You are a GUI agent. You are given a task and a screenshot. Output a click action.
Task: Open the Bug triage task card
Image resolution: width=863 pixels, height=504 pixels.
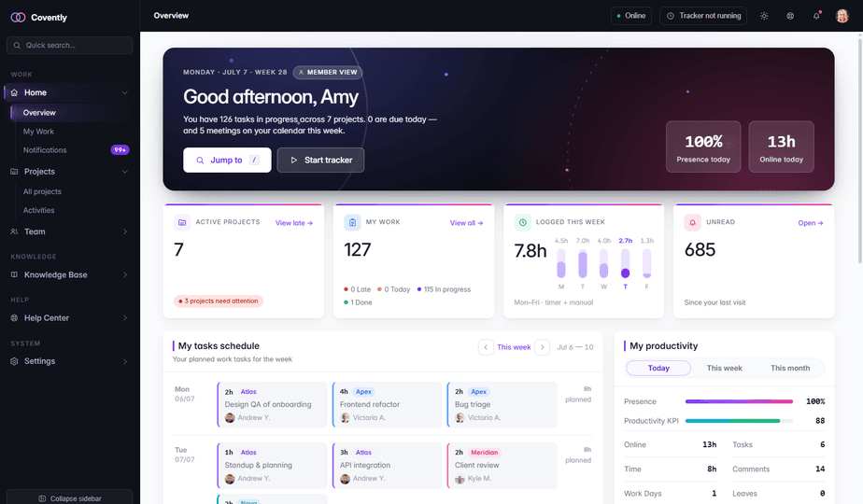(x=502, y=404)
